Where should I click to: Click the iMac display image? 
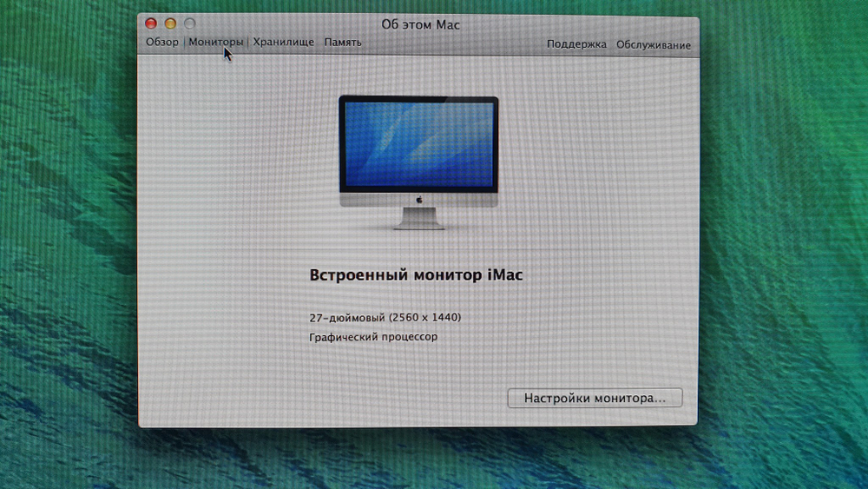tap(418, 162)
